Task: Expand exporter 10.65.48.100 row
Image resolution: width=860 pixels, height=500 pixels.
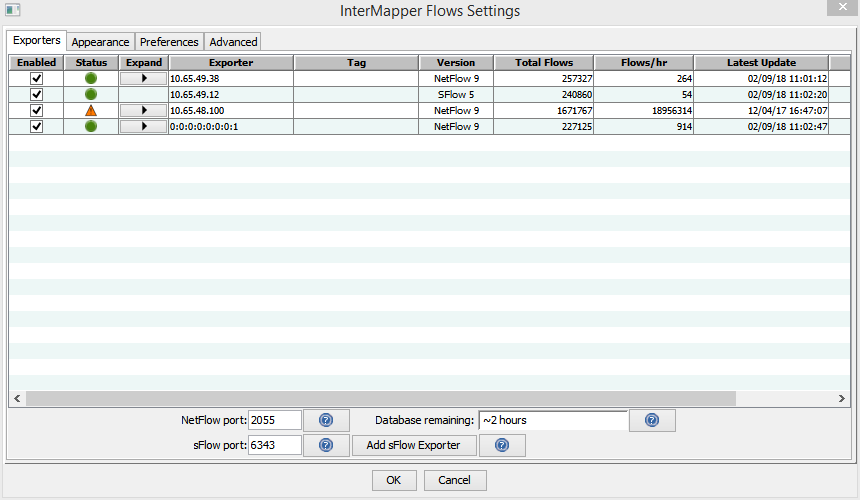Action: (x=144, y=110)
